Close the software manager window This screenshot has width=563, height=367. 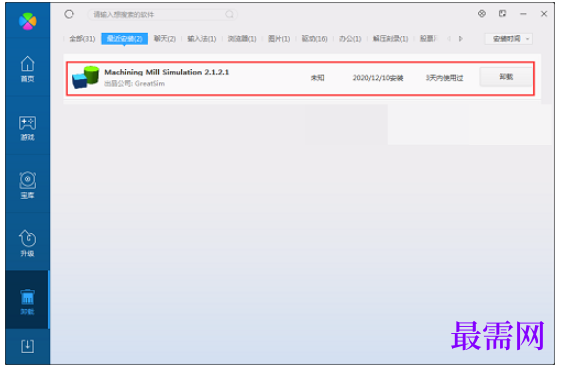point(544,14)
